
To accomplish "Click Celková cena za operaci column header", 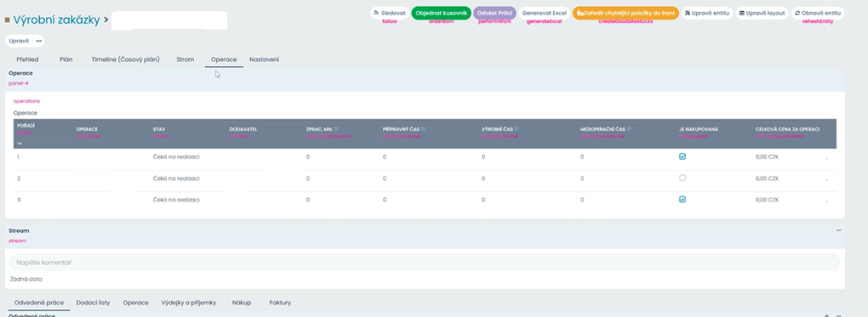I will click(787, 129).
